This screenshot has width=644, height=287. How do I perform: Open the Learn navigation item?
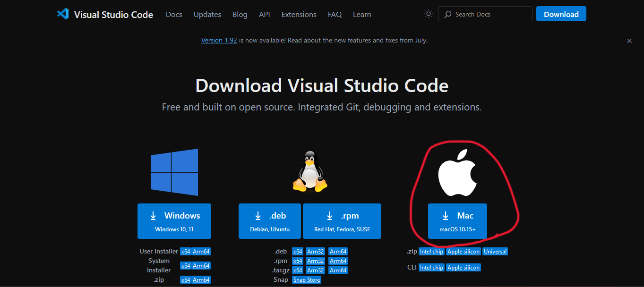tap(362, 14)
